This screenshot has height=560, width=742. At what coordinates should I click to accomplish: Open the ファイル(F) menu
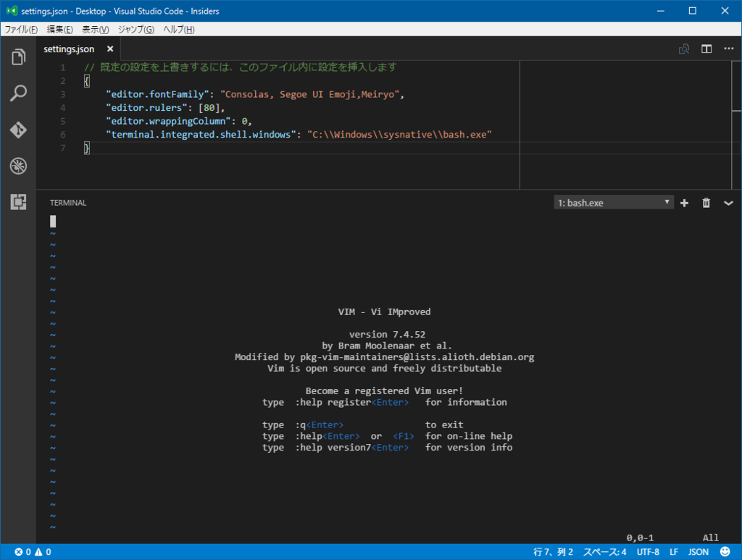pos(21,29)
